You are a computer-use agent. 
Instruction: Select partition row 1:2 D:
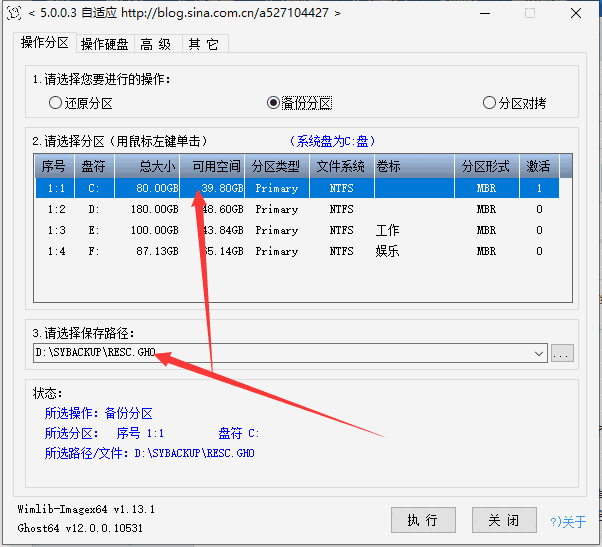point(297,209)
